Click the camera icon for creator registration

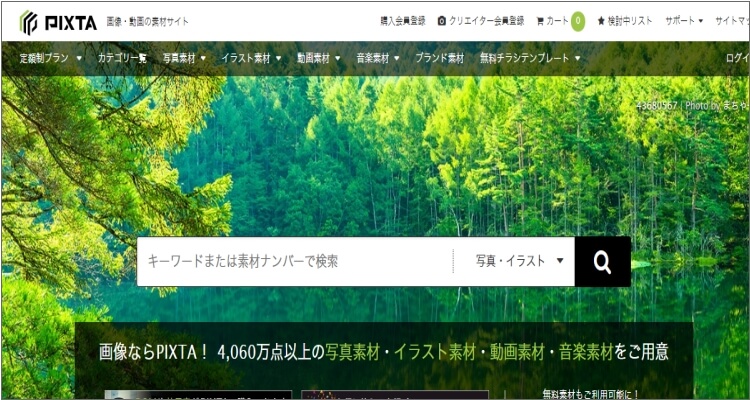(x=441, y=21)
